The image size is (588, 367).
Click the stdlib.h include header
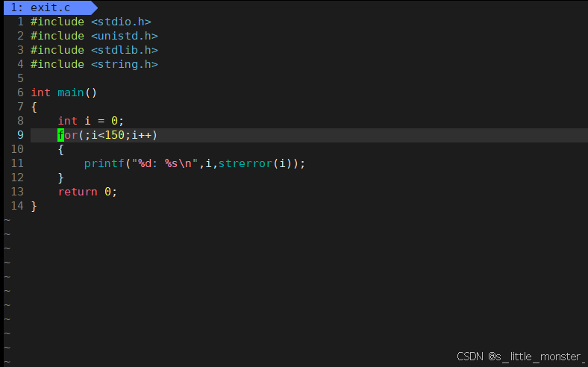(x=124, y=50)
